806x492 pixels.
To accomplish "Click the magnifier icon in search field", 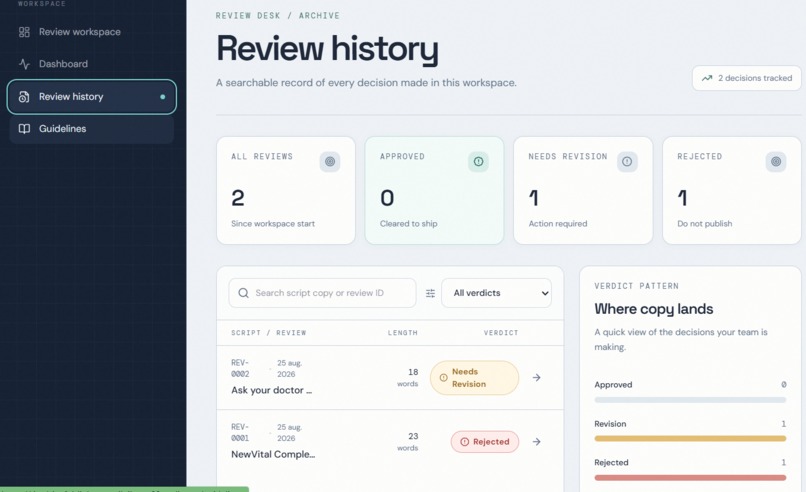I will tap(244, 293).
